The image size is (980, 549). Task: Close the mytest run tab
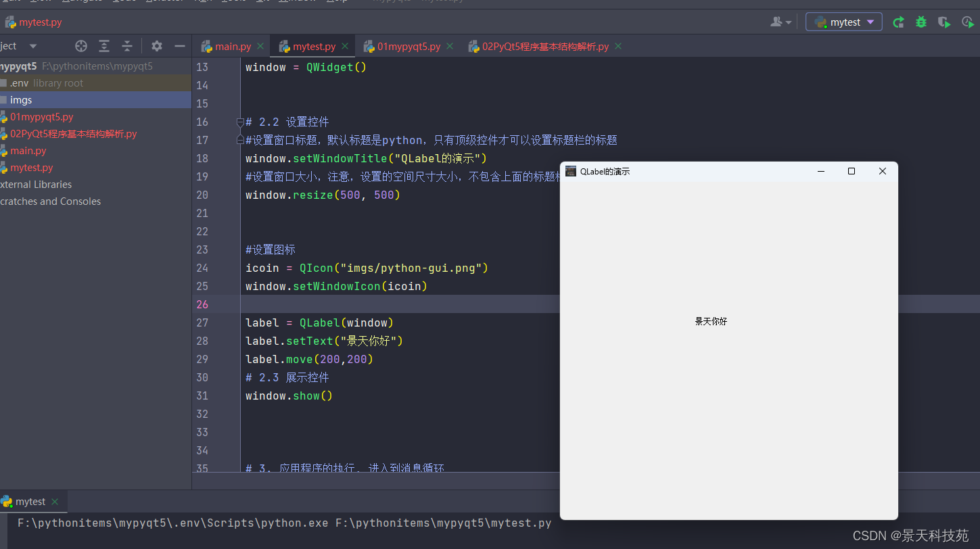55,502
